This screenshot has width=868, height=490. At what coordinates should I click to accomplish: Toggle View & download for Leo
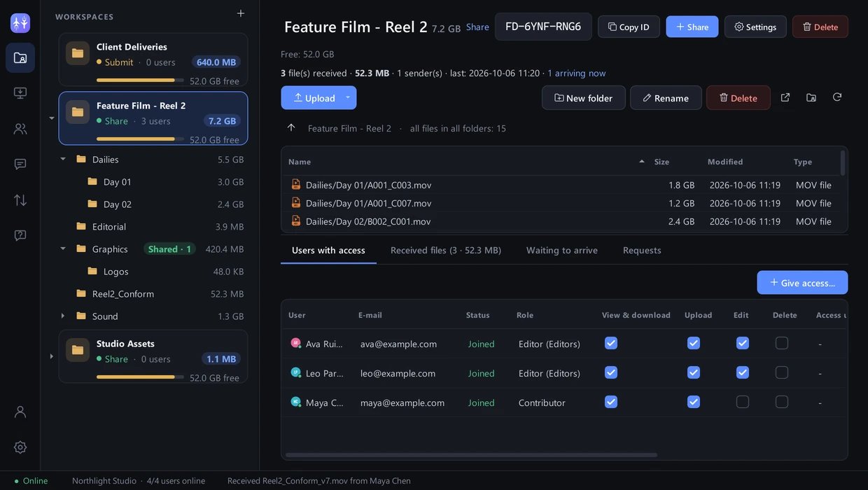(611, 372)
